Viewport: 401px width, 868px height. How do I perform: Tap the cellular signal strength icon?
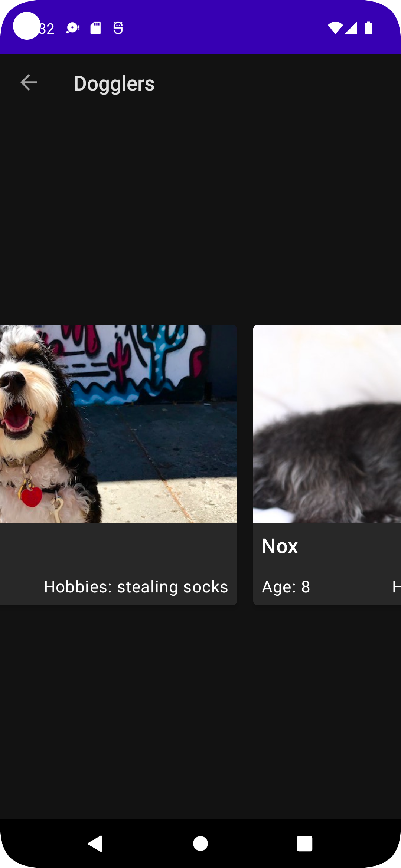pyautogui.click(x=351, y=28)
